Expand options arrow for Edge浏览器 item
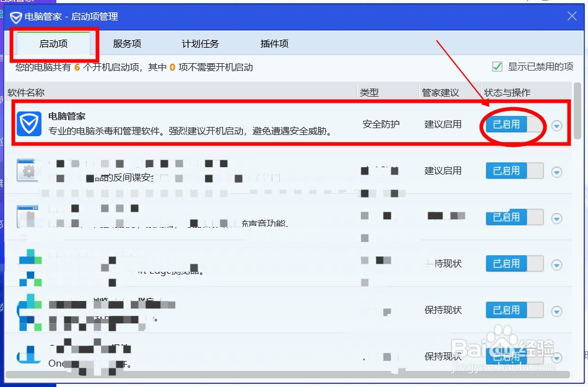 click(x=556, y=265)
